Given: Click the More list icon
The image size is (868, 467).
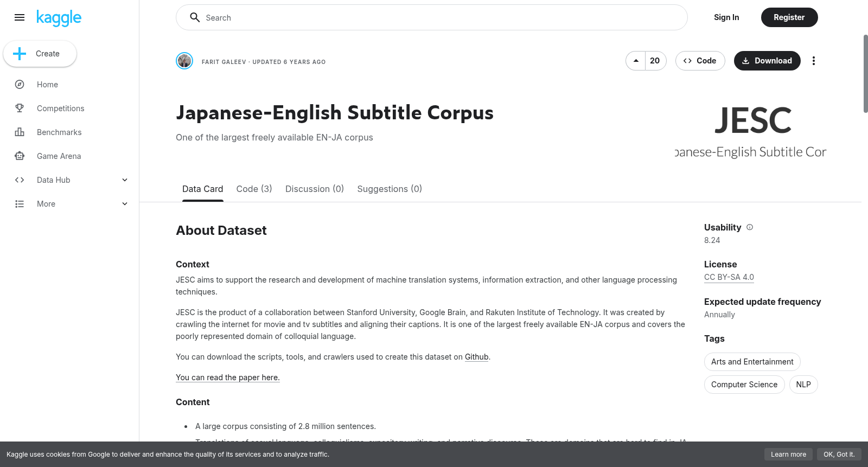Looking at the screenshot, I should coord(20,204).
